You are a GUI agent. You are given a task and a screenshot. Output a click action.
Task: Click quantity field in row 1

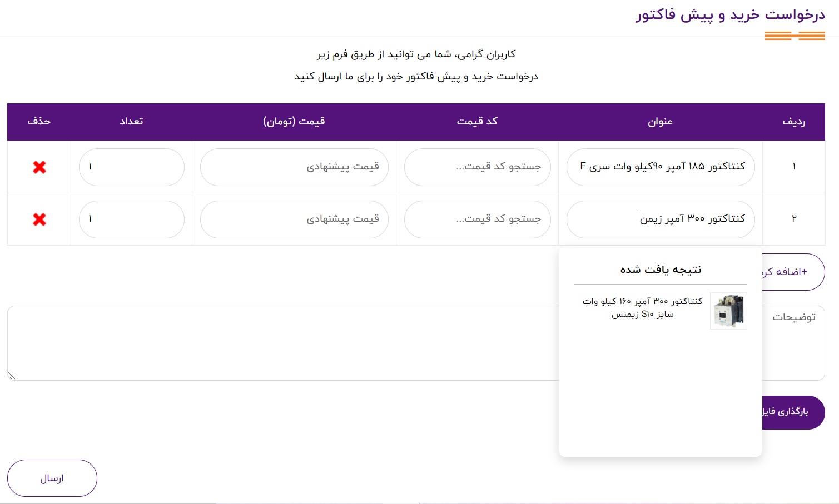131,167
